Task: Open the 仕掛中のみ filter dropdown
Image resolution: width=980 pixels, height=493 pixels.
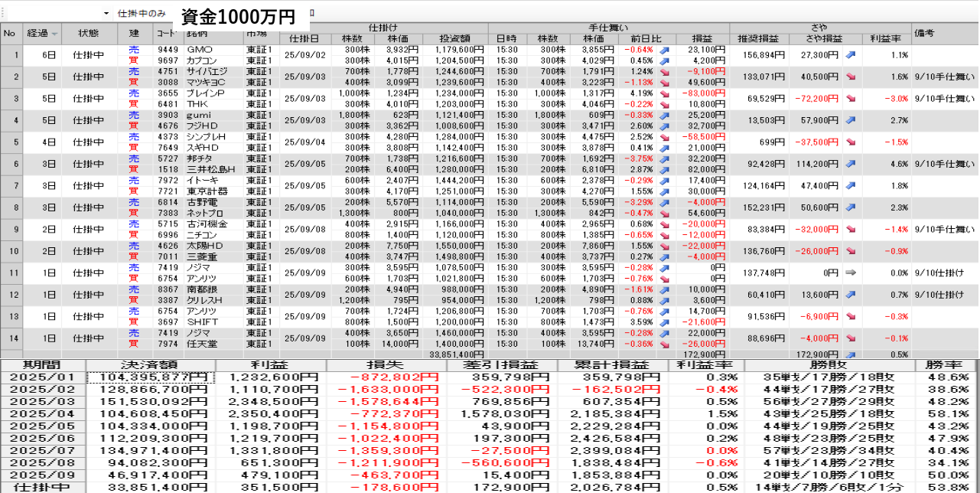Action: tap(141, 14)
